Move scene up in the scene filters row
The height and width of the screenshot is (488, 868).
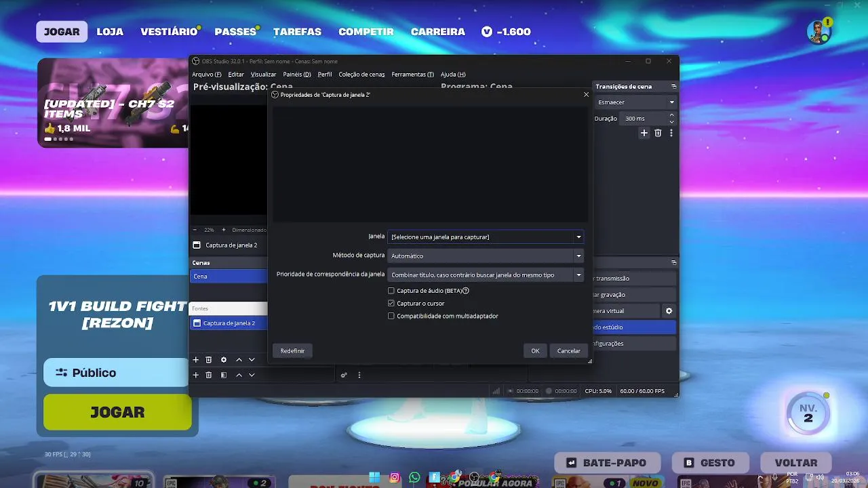coord(239,375)
